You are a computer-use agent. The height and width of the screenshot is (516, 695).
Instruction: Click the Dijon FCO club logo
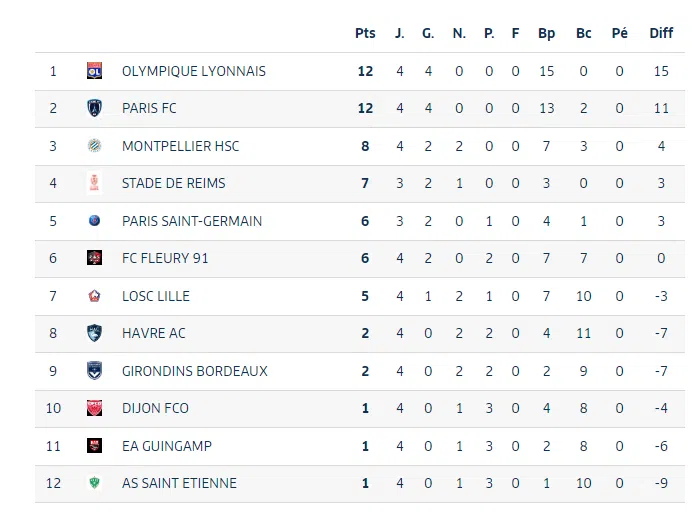94,408
